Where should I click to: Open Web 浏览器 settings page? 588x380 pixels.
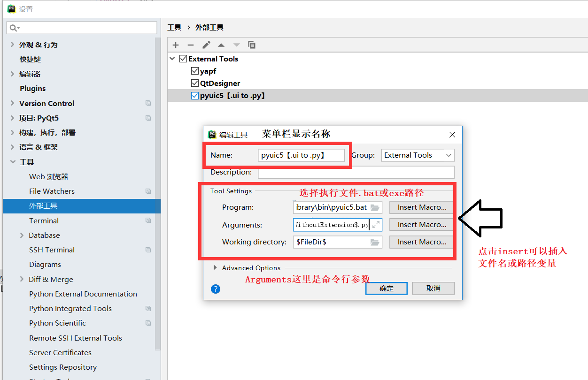[x=48, y=176]
